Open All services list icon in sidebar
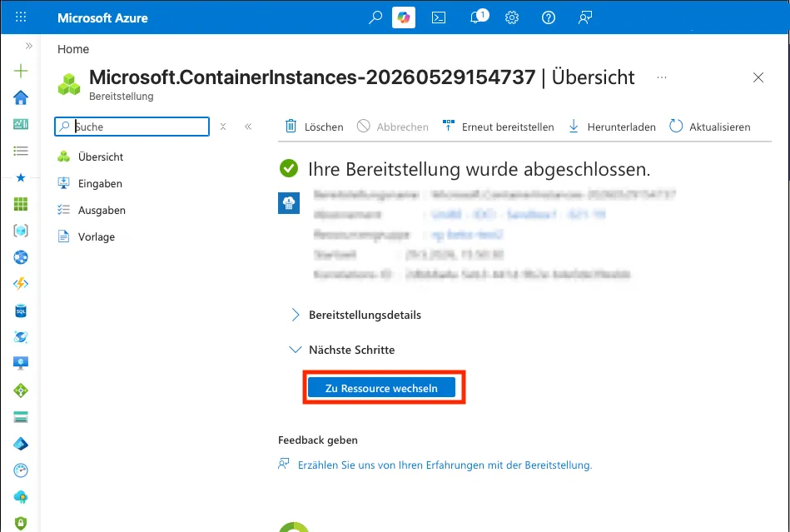The image size is (790, 532). (21, 151)
